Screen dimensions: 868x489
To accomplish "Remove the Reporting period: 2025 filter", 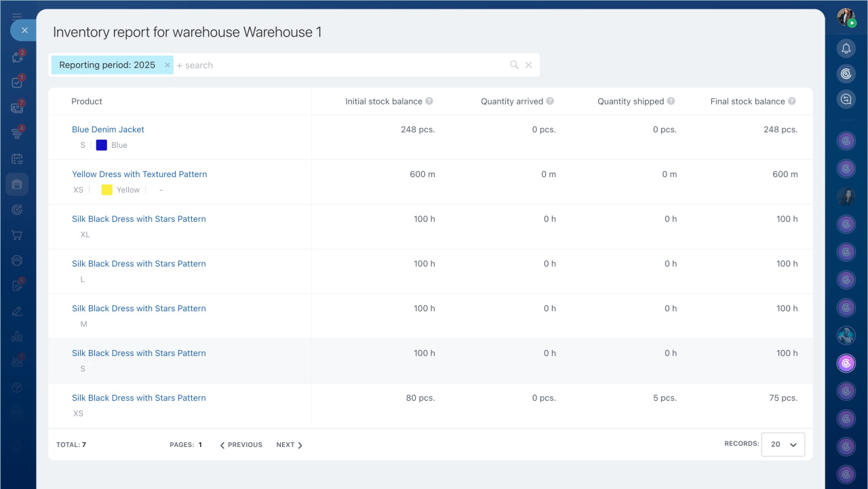I will pyautogui.click(x=167, y=65).
